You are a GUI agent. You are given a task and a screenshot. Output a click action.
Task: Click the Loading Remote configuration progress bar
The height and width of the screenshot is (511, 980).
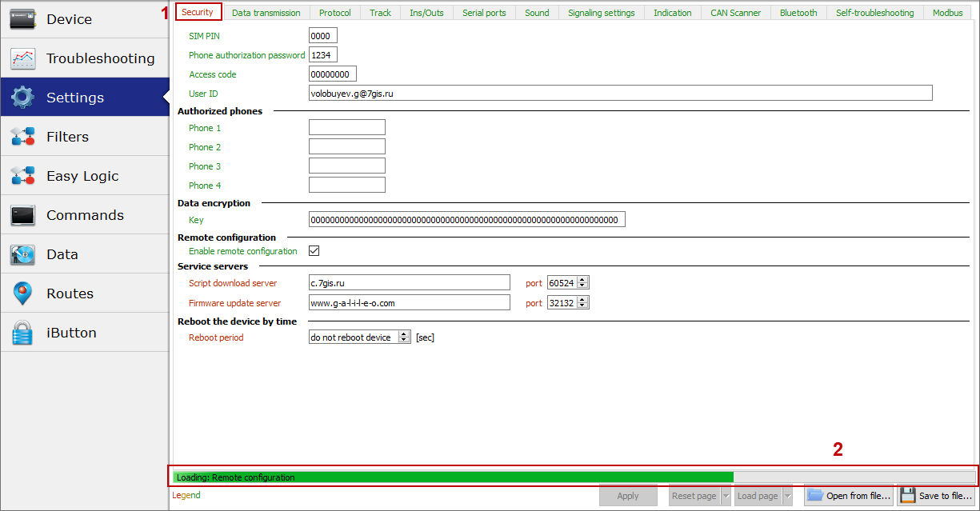pyautogui.click(x=574, y=477)
